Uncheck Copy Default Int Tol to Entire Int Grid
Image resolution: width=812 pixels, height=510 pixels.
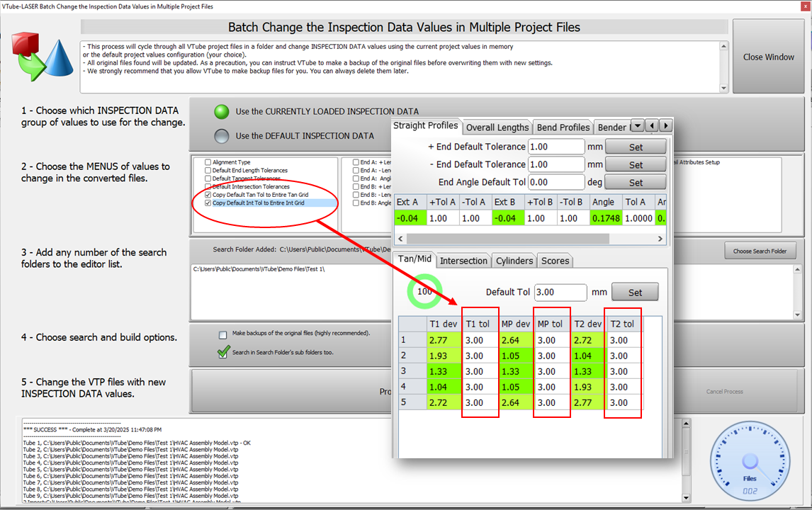click(x=208, y=203)
